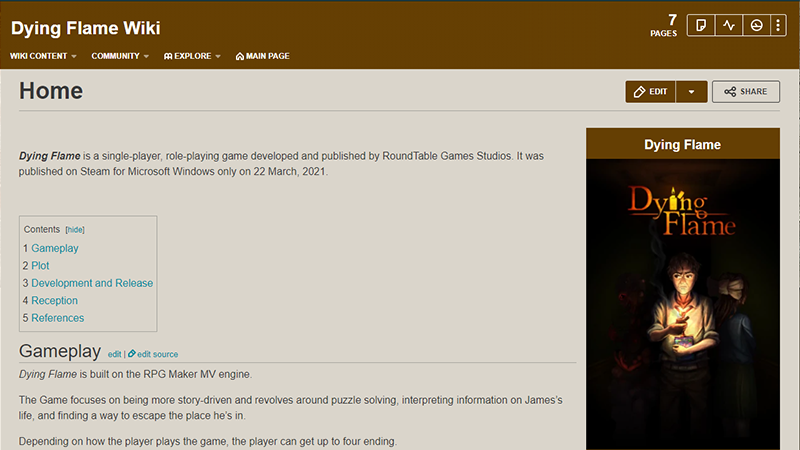Viewport: 800px width, 450px height.
Task: Open the Wiki Activity icon
Action: pyautogui.click(x=729, y=26)
